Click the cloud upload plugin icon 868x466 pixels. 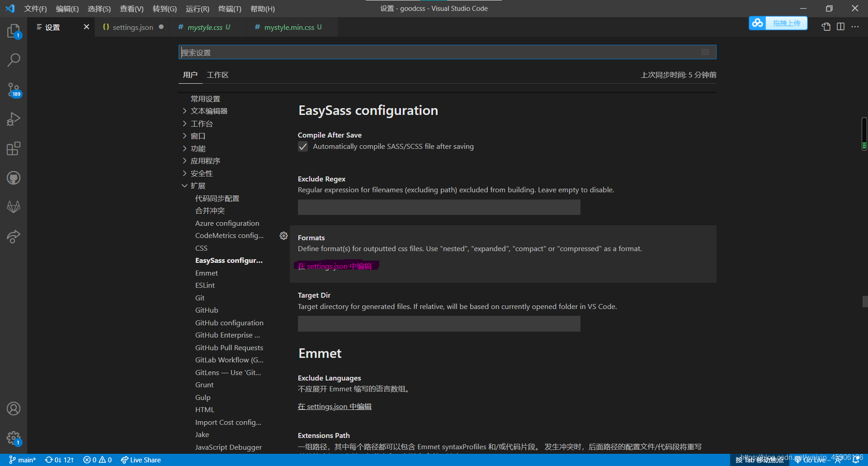point(758,23)
